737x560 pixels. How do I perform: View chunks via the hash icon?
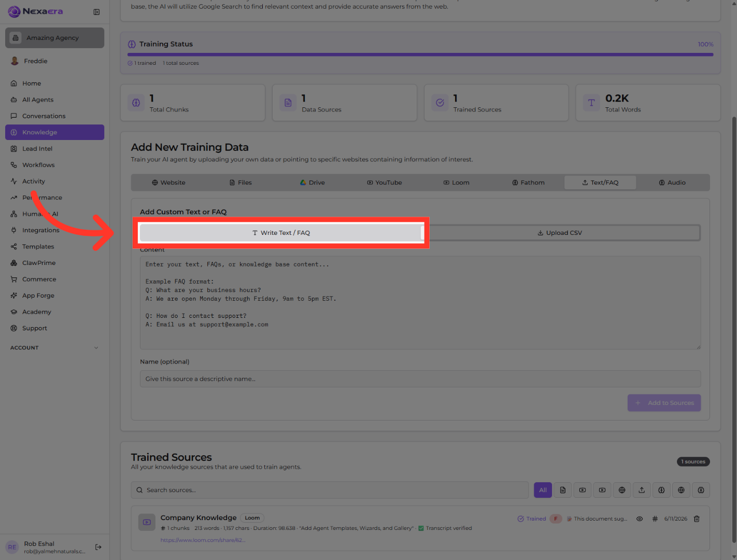655,519
